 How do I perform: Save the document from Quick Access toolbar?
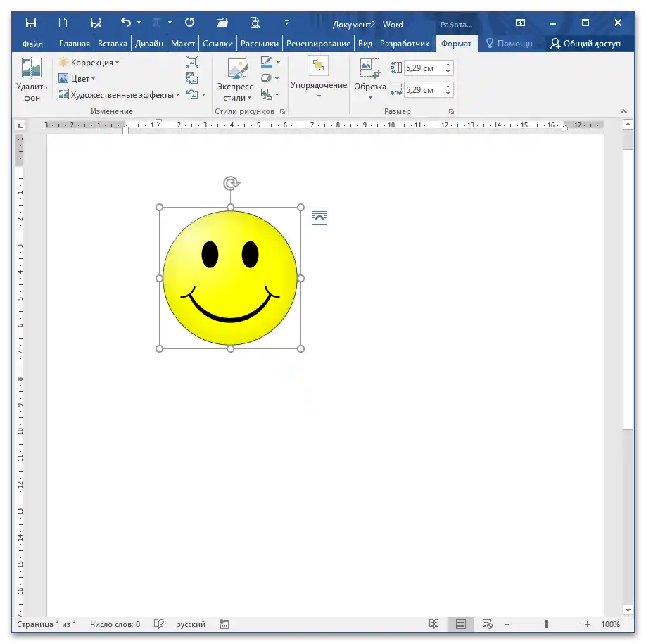31,23
